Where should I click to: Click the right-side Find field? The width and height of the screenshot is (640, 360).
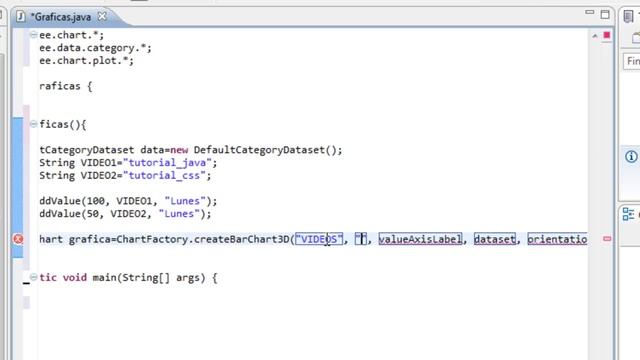631,61
